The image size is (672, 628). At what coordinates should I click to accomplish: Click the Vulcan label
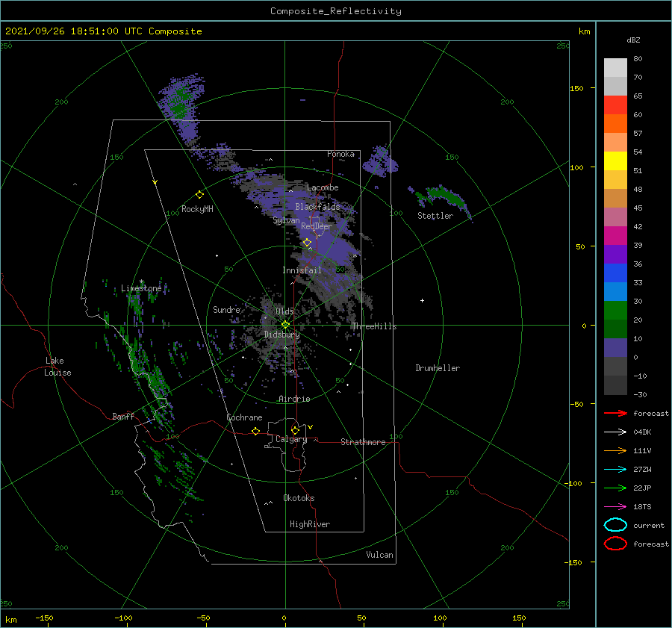(x=380, y=555)
